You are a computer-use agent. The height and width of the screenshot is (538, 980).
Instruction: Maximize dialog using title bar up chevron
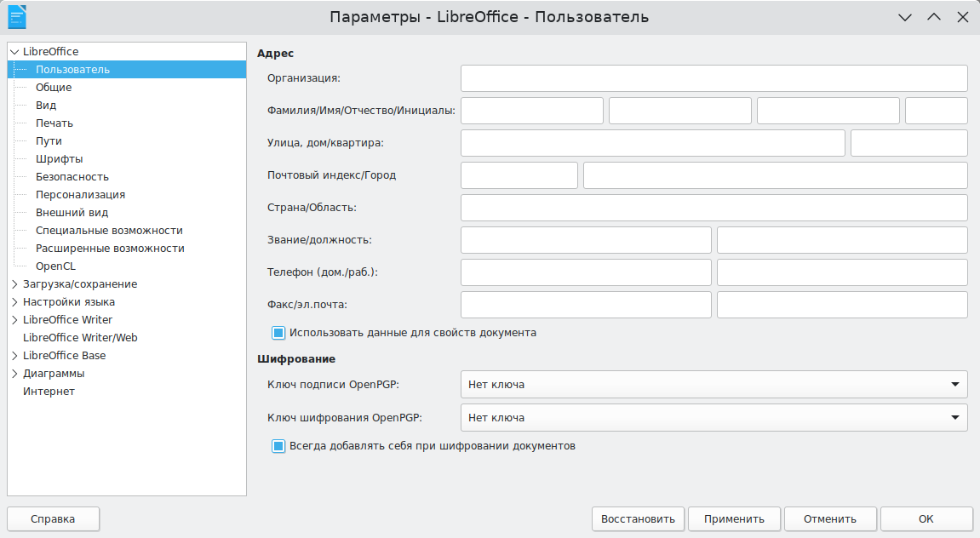pos(934,18)
